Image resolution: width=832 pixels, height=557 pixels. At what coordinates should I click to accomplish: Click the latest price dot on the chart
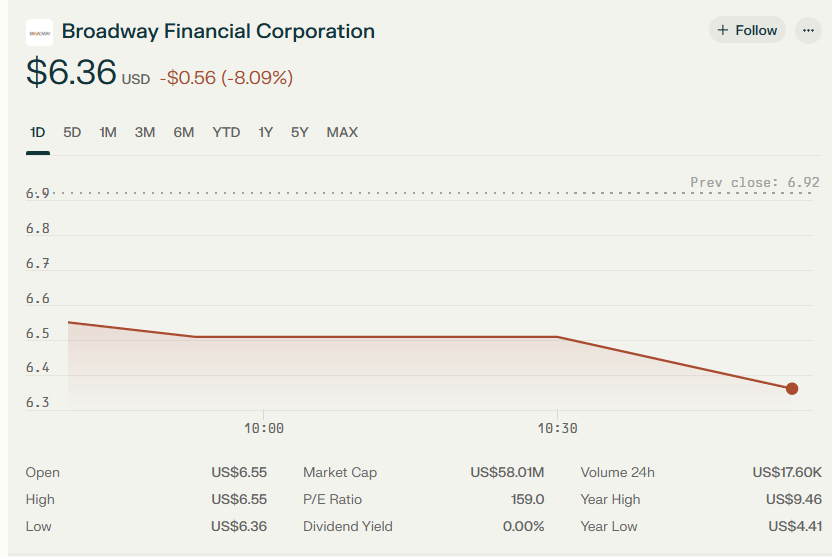[792, 389]
